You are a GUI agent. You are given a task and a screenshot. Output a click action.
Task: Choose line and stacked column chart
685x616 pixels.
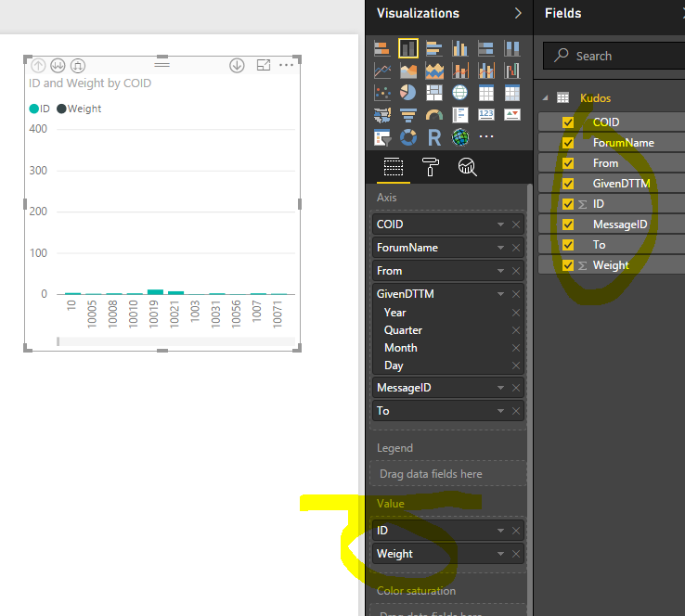coord(459,71)
